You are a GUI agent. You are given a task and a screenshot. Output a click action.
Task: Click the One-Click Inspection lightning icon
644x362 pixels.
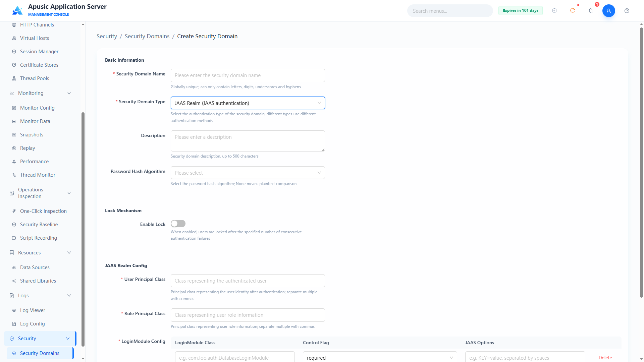(x=14, y=211)
